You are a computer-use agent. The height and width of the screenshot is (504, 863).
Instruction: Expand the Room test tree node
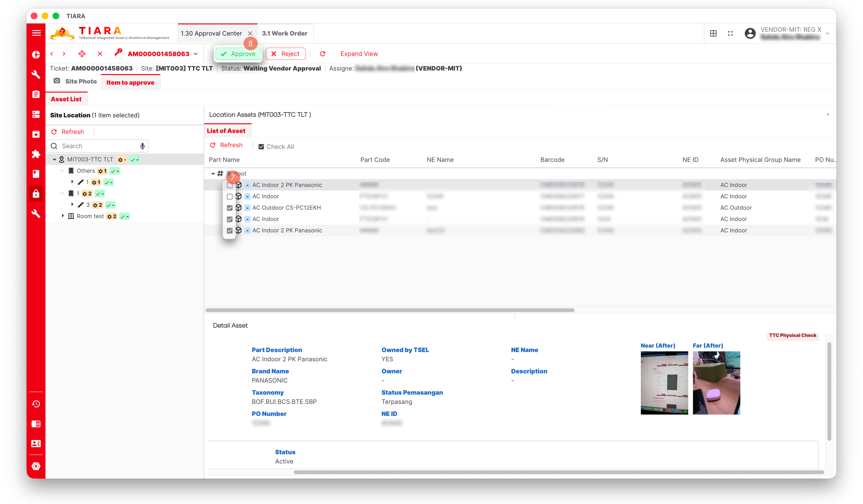click(63, 216)
